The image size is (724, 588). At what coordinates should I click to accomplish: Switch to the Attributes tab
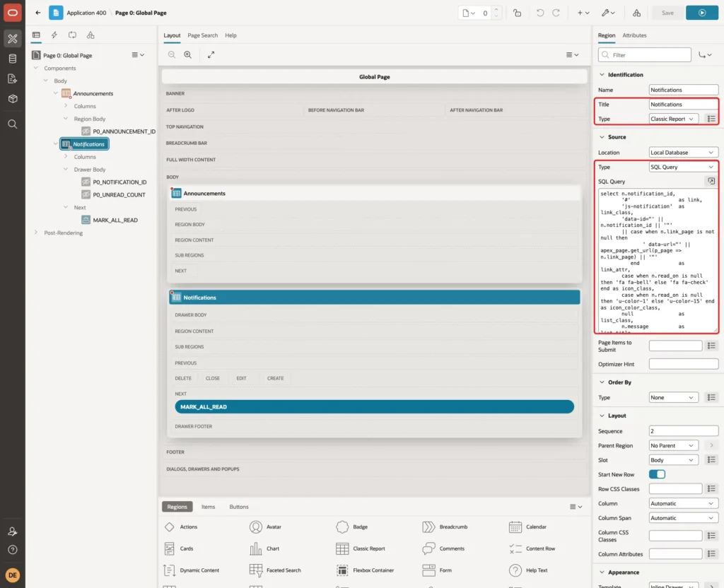(x=634, y=35)
